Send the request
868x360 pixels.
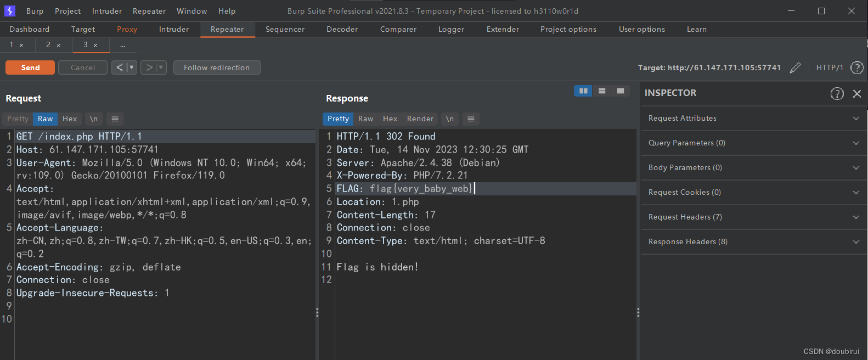coord(30,67)
